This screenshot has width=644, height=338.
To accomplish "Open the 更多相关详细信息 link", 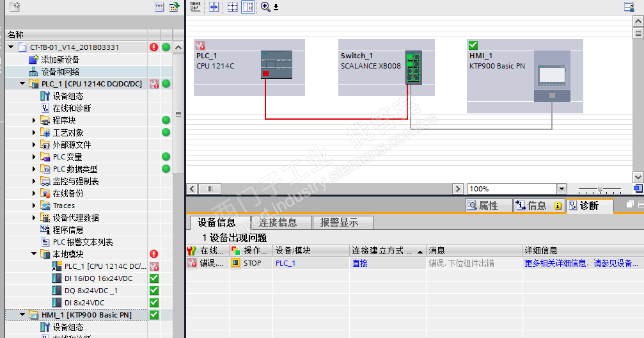I will [x=581, y=263].
